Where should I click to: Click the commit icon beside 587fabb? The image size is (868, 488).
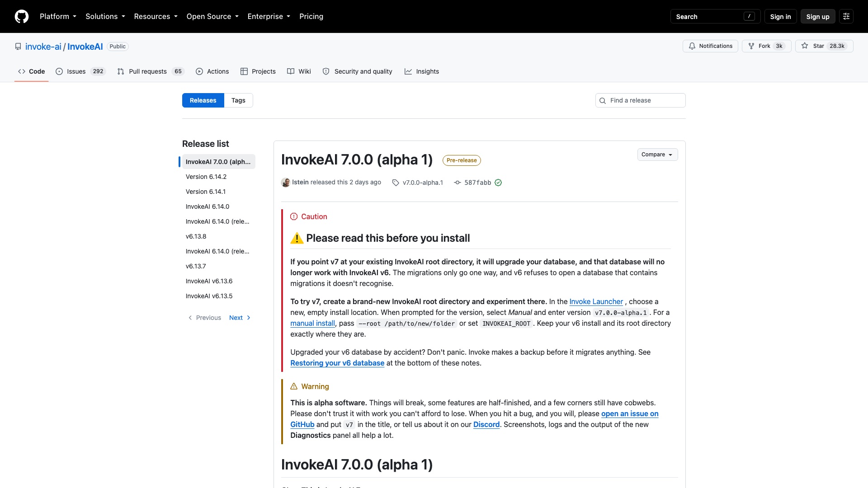458,183
